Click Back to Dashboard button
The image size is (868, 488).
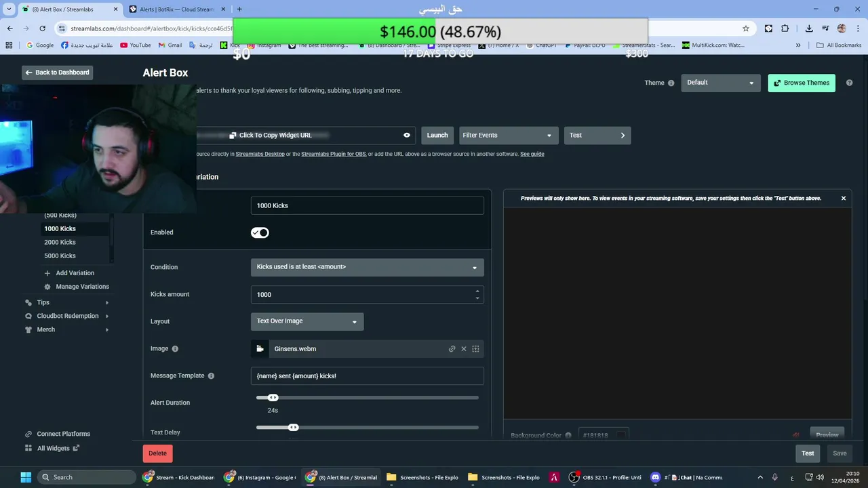[57, 73]
